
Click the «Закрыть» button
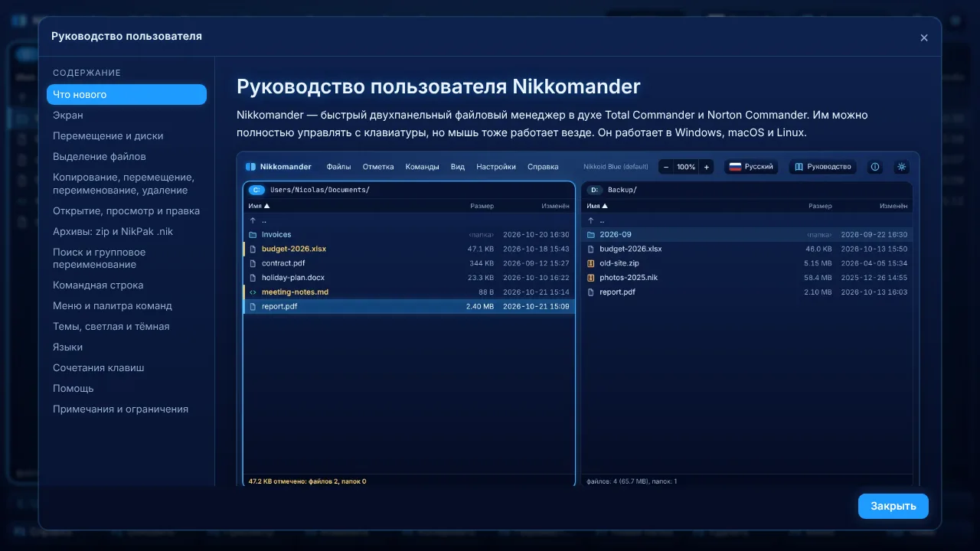click(893, 506)
